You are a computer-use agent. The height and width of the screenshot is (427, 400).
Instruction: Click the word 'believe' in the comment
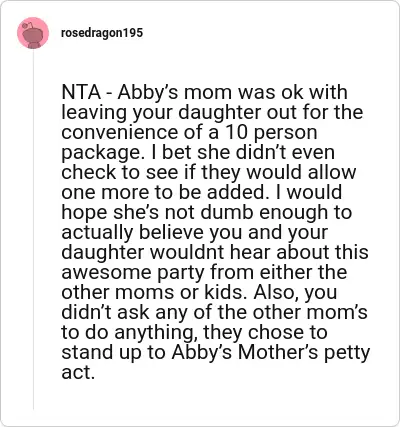(x=172, y=232)
